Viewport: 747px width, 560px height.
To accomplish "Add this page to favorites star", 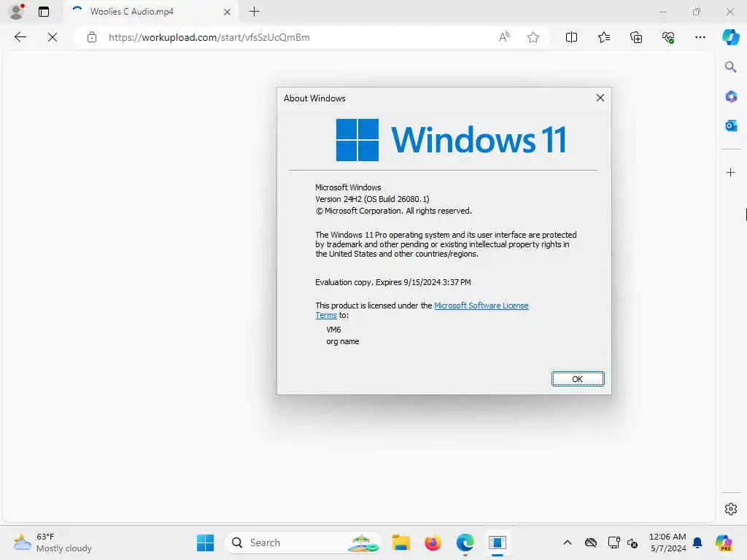I will click(x=533, y=37).
